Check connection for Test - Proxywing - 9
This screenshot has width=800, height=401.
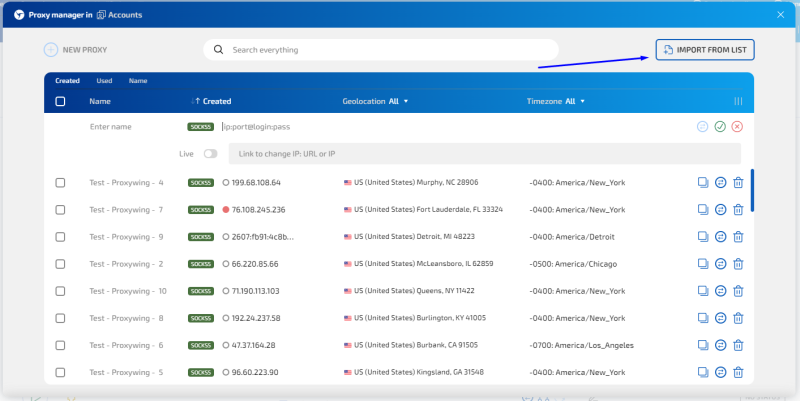(720, 237)
